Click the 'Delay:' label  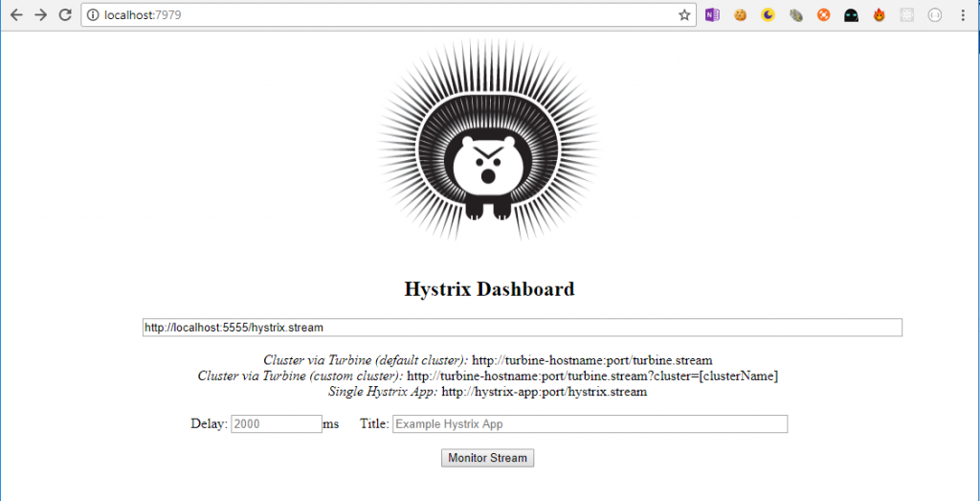210,424
